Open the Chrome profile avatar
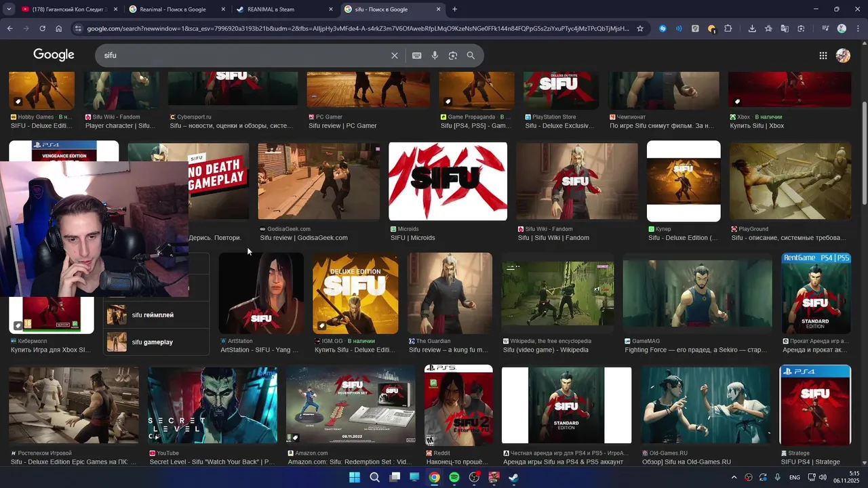 click(842, 28)
